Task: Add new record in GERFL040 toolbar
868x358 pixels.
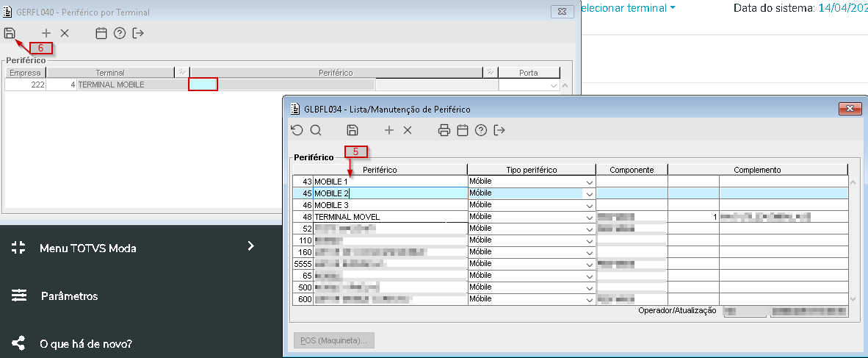Action: click(46, 33)
